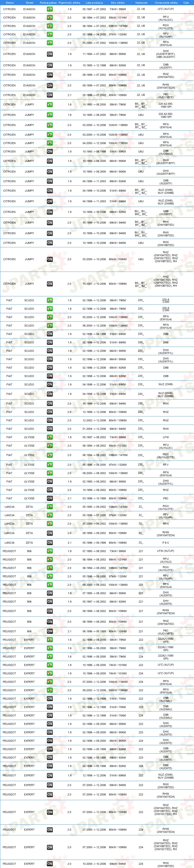
Task: Click PB icon in Fiat Scudo 06.2000 RFN row
Action: 50,326
